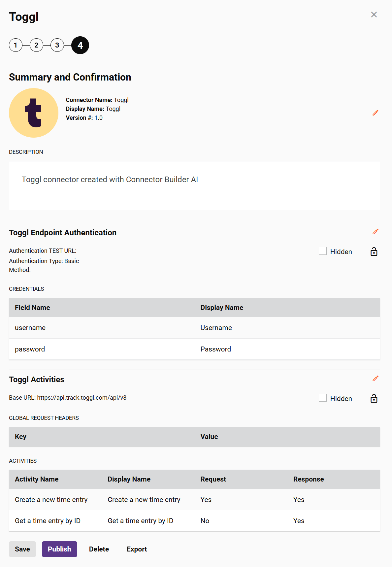Check the Hidden option for Toggl Activities
This screenshot has width=392, height=567.
pos(322,398)
